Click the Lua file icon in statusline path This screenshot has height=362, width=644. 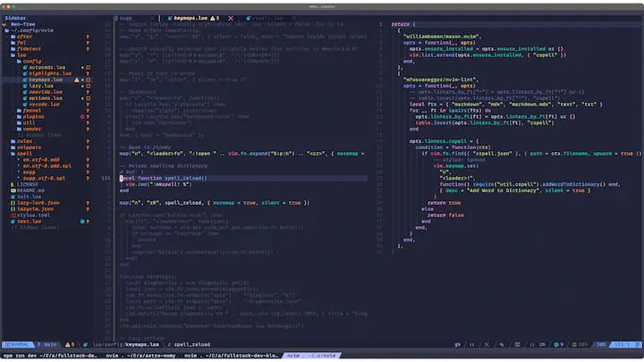[x=86, y=344]
